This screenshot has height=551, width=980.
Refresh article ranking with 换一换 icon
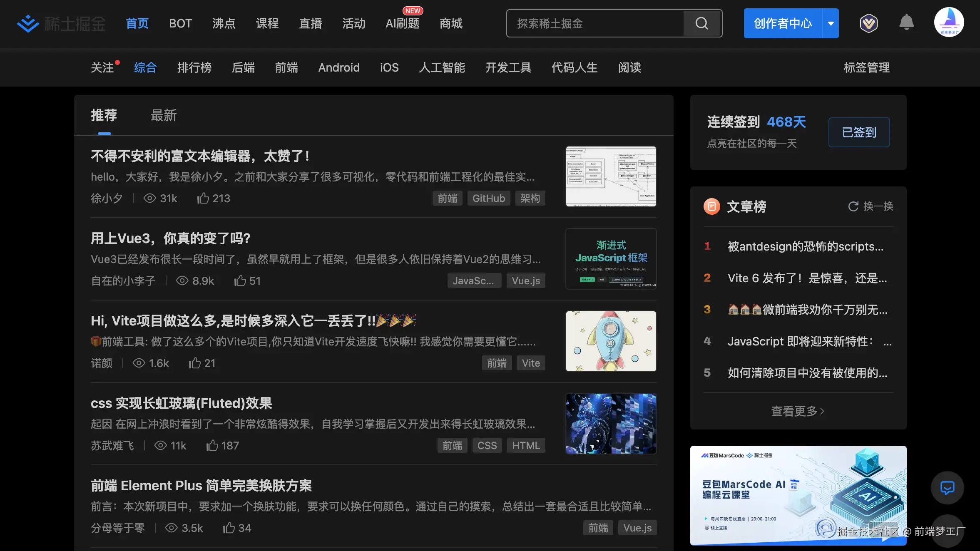[x=853, y=206]
